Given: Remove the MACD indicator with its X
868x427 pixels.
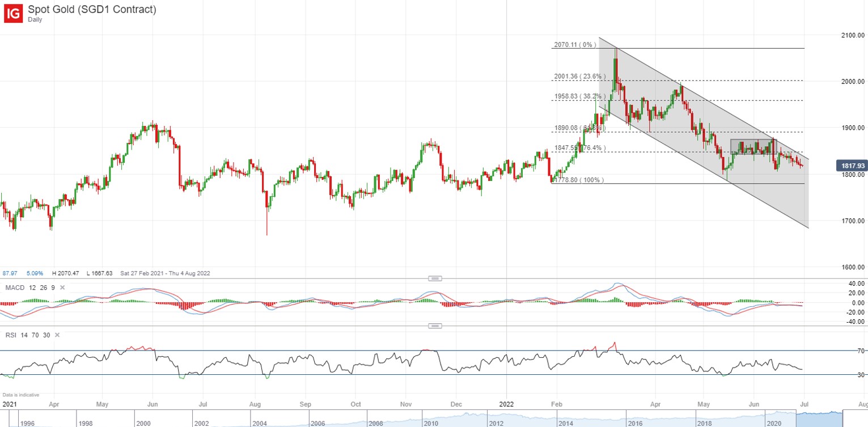Looking at the screenshot, I should (63, 288).
